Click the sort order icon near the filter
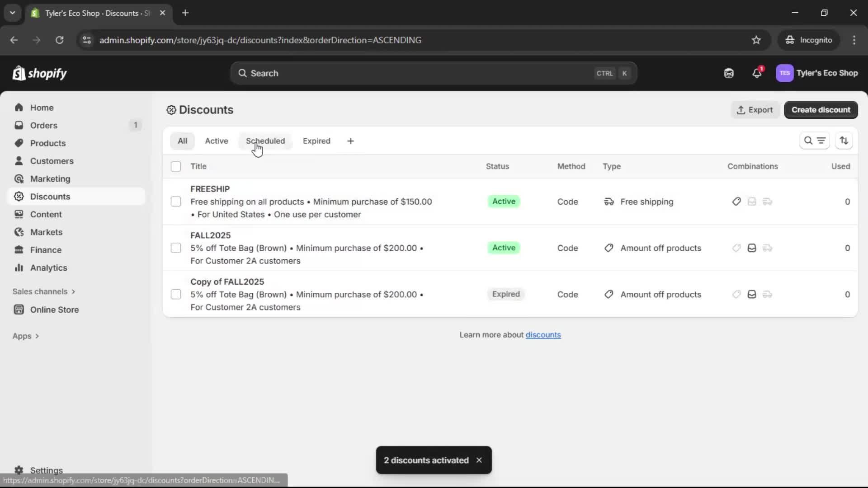 coord(844,141)
